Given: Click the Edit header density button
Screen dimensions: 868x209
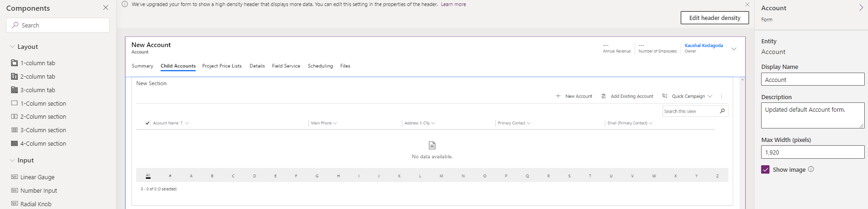Looking at the screenshot, I should 714,18.
